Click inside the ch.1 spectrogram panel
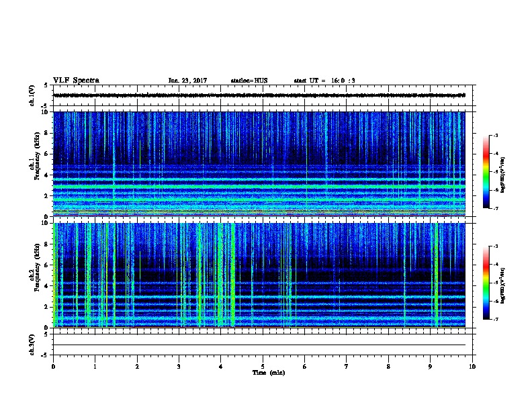Viewport: 532px width, 411px height. tap(259, 164)
